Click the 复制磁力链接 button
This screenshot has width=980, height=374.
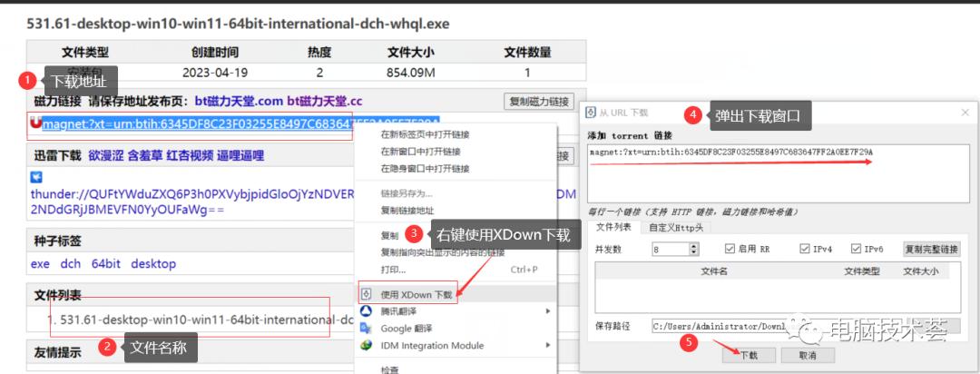tap(539, 101)
